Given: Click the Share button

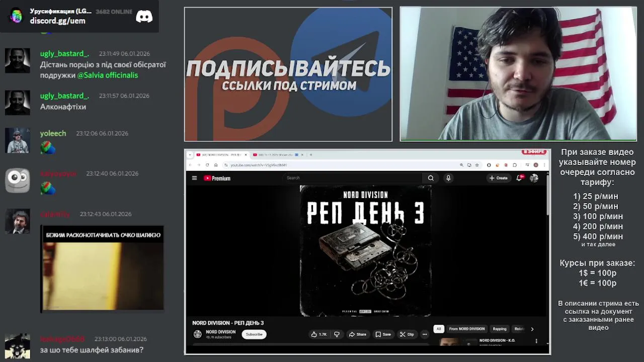Looking at the screenshot, I should [358, 334].
